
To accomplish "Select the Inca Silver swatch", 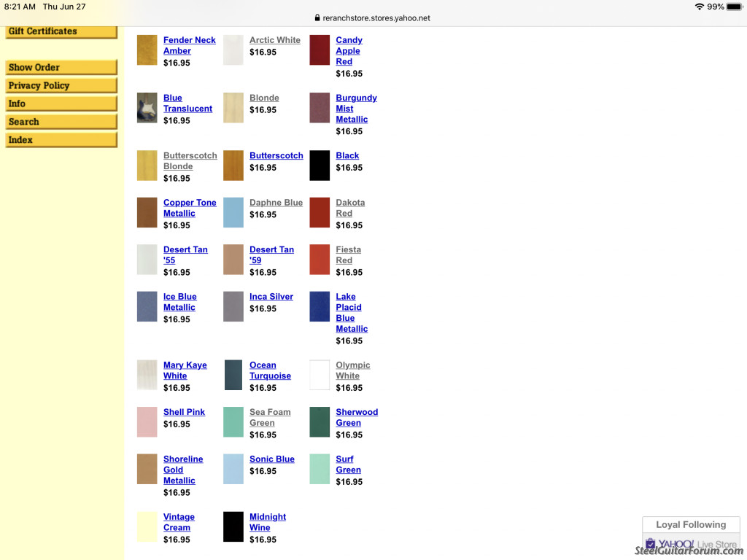I will [233, 306].
